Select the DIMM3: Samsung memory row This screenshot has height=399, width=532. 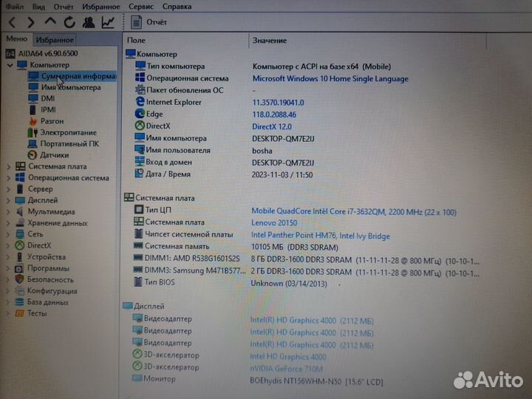pyautogui.click(x=305, y=271)
